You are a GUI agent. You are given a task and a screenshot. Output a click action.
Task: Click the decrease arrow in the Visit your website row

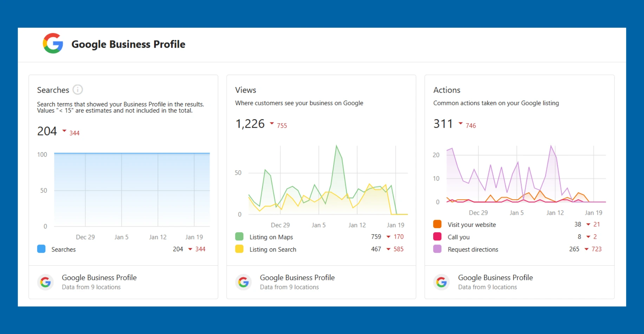pyautogui.click(x=588, y=225)
